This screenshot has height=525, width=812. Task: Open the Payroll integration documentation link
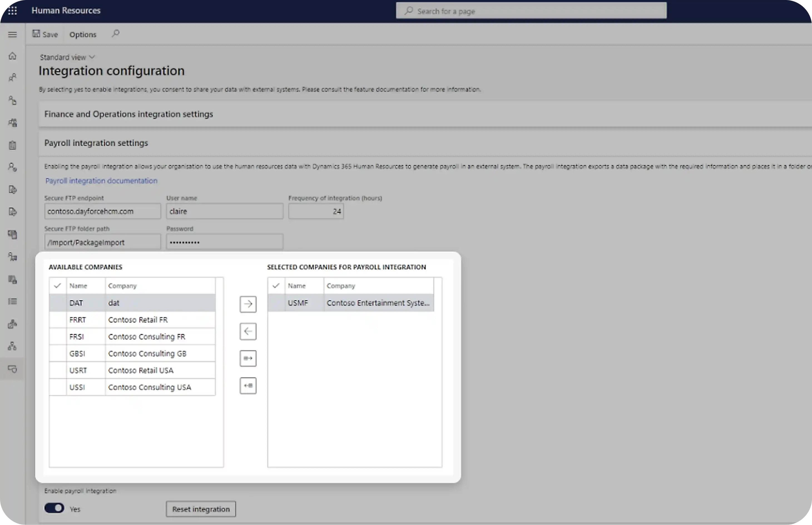pyautogui.click(x=101, y=181)
